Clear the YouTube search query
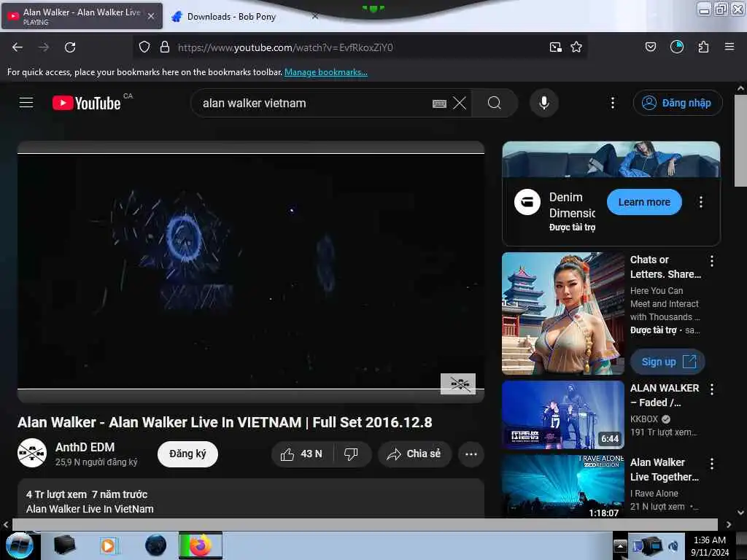The width and height of the screenshot is (747, 560). (460, 103)
